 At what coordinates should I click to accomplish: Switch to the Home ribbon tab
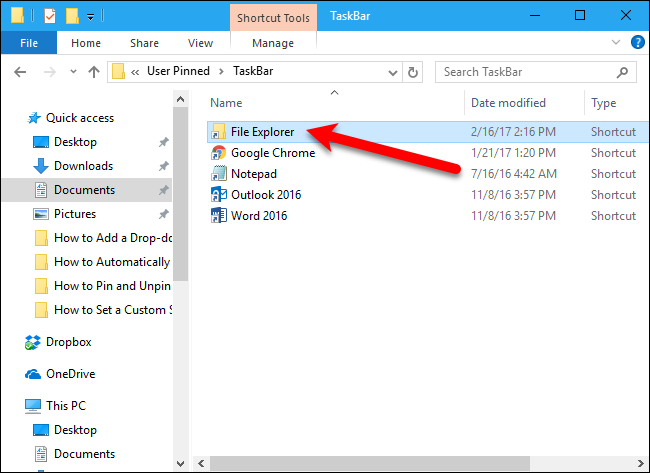click(x=86, y=43)
